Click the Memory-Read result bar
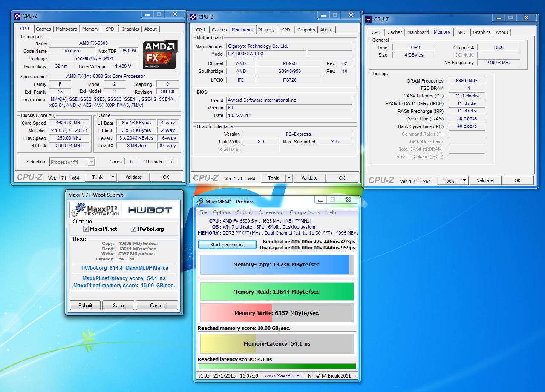This screenshot has width=545, height=392. tap(277, 292)
